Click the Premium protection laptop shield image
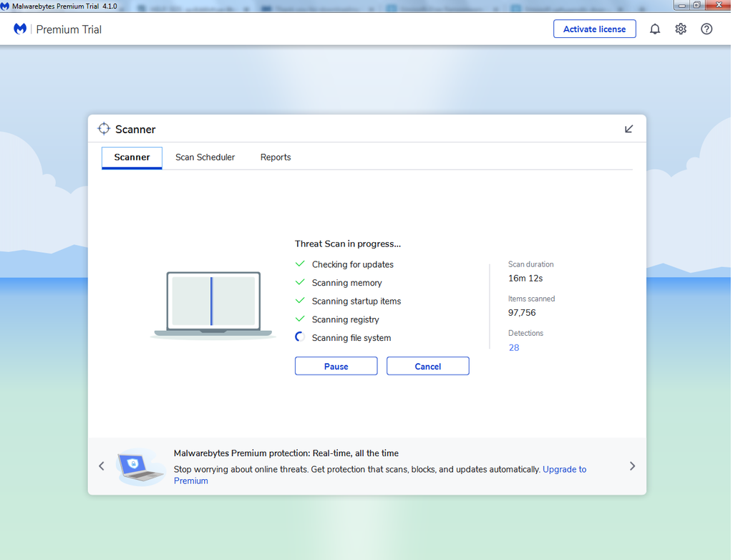This screenshot has width=733, height=560. (141, 466)
